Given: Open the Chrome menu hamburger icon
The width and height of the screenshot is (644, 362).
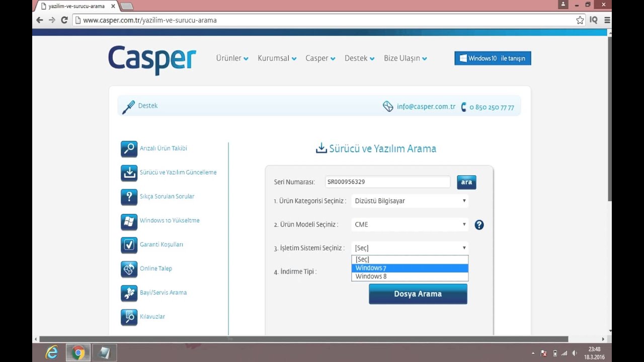Looking at the screenshot, I should [x=607, y=20].
